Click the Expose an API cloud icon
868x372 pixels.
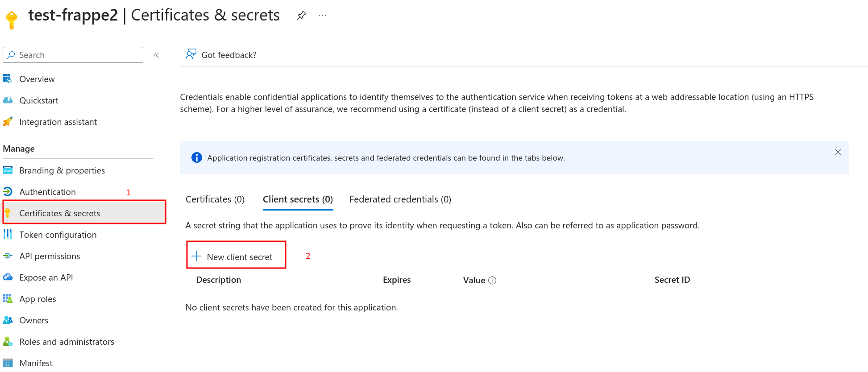(8, 277)
